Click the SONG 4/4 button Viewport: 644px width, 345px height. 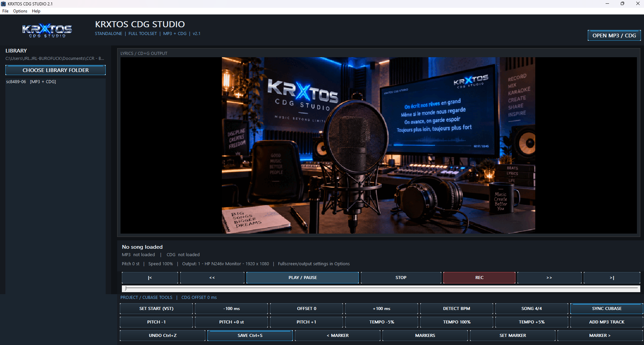pos(532,309)
